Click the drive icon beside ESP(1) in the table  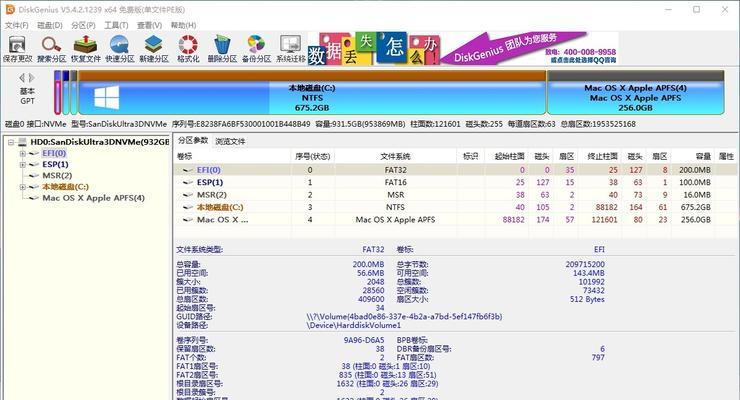click(188, 182)
